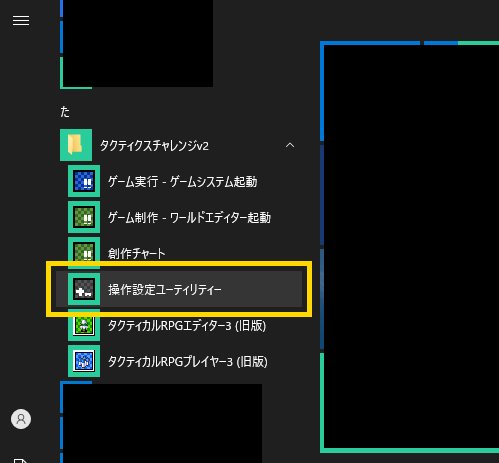499x463 pixels.
Task: Start タクティカルRPGプレイヤー3 (旧版)
Action: pyautogui.click(x=188, y=362)
